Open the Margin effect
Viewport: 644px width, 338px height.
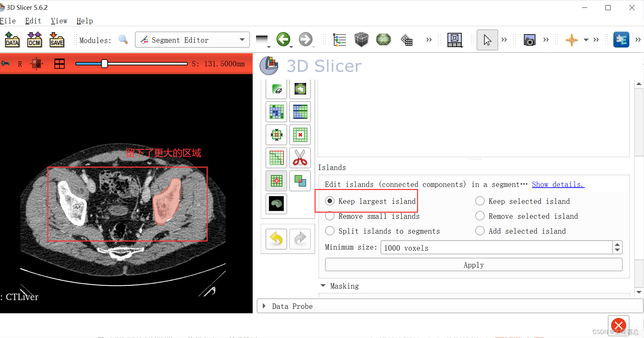coord(276,135)
